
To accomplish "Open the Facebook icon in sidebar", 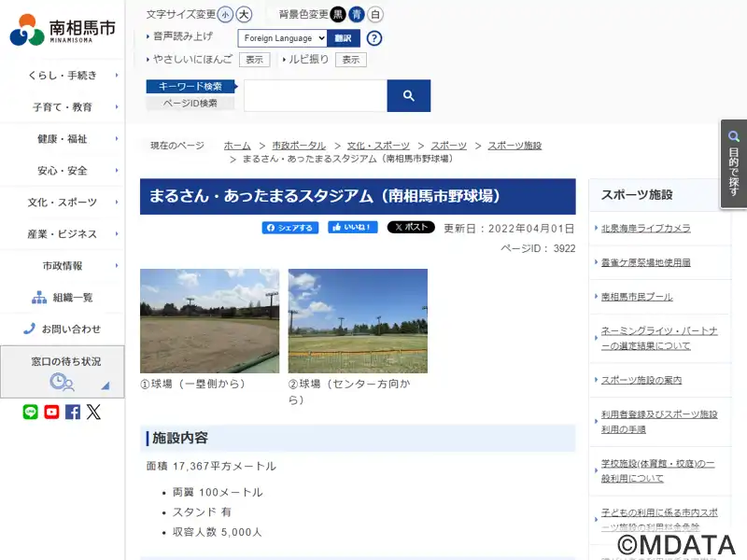I will (x=73, y=412).
